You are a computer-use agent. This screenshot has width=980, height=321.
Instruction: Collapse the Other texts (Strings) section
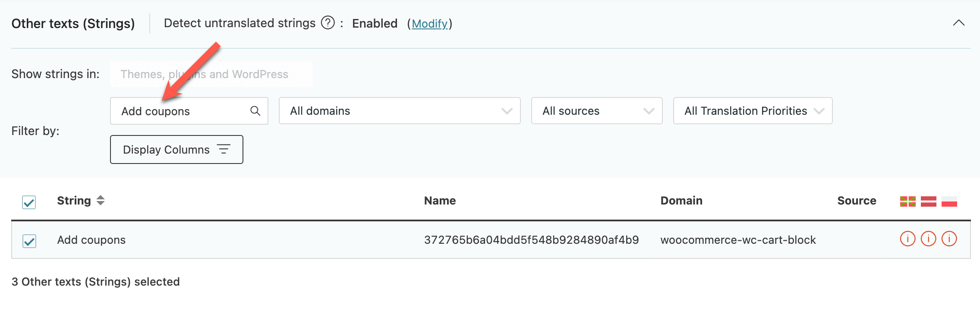click(959, 23)
